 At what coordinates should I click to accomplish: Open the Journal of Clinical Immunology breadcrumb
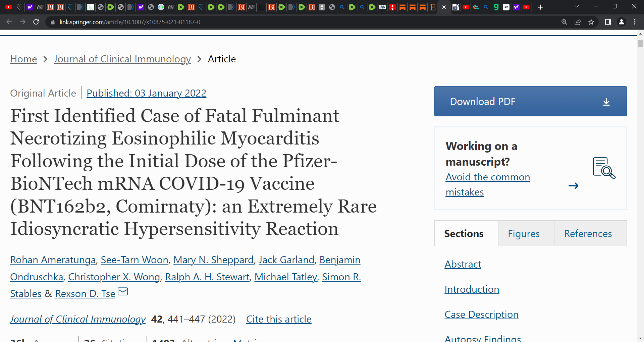point(122,59)
